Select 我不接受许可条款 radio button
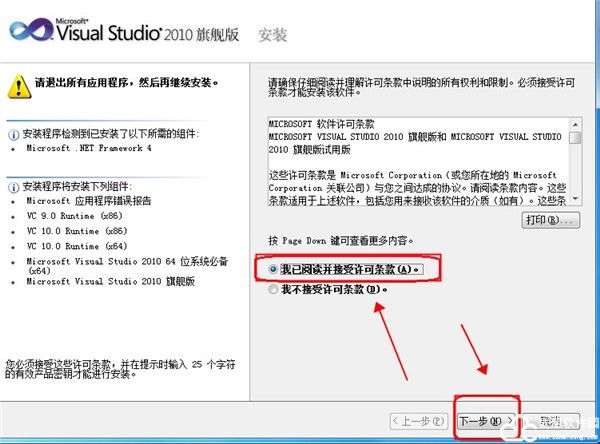 pyautogui.click(x=272, y=289)
